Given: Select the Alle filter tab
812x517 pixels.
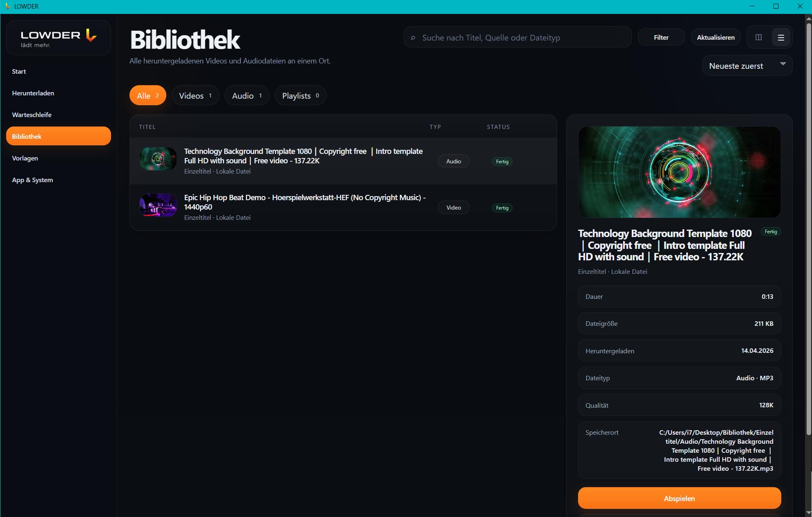Looking at the screenshot, I should coord(148,95).
